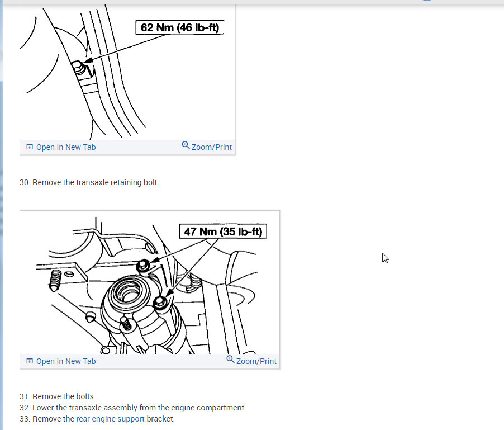
Task: Click the new-tab icon under the 47 Nm diagram
Action: [30, 361]
